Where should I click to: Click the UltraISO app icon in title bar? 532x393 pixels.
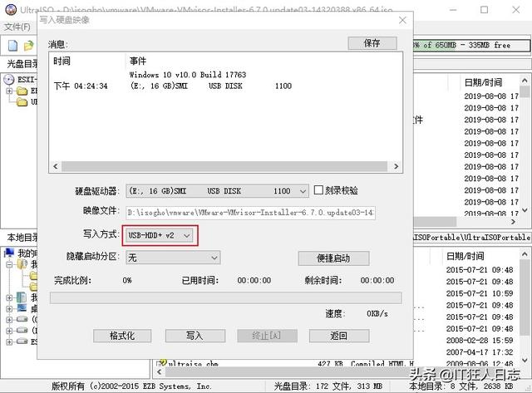coord(11,9)
